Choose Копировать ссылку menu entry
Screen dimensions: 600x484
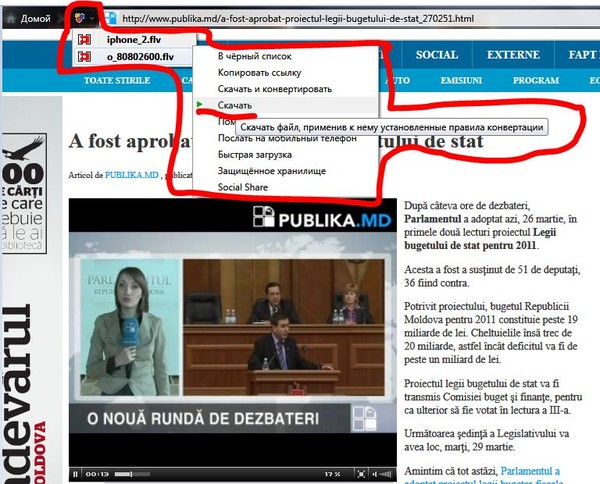[x=259, y=73]
